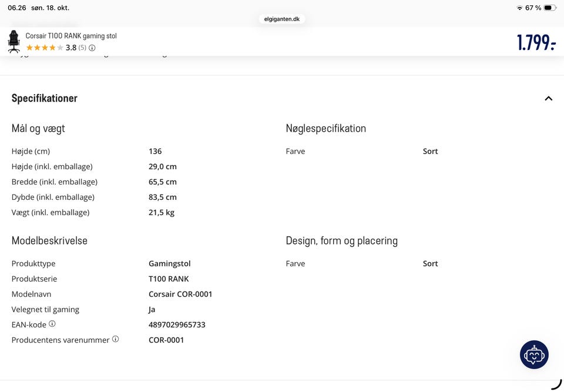Click the info icon next to EAN-kode
Screen dimensions: 564x392
[52, 324]
